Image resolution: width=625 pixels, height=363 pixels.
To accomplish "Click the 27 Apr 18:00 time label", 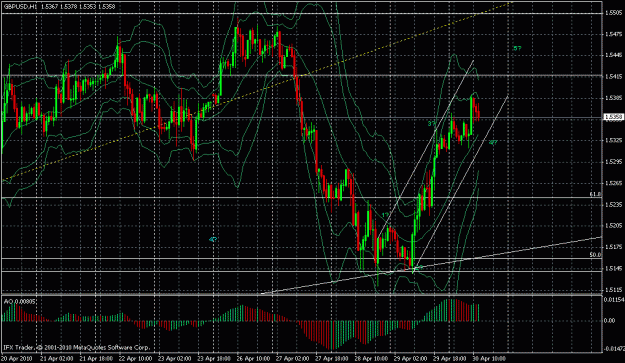I will click(332, 358).
